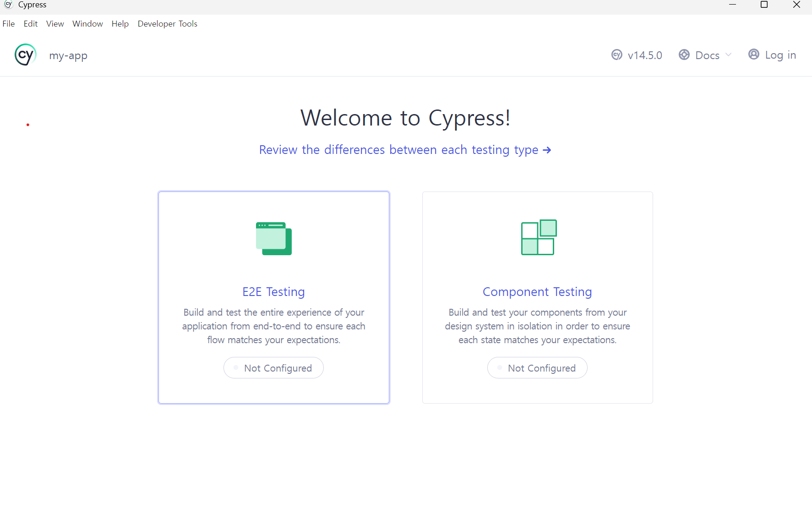
Task: Select the Component Testing heading
Action: point(538,292)
